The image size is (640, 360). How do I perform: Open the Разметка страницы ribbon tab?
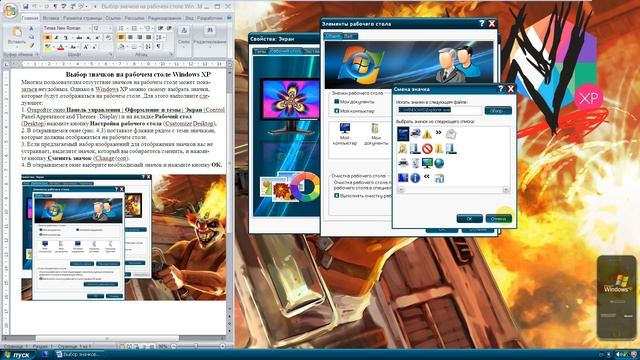click(82, 18)
